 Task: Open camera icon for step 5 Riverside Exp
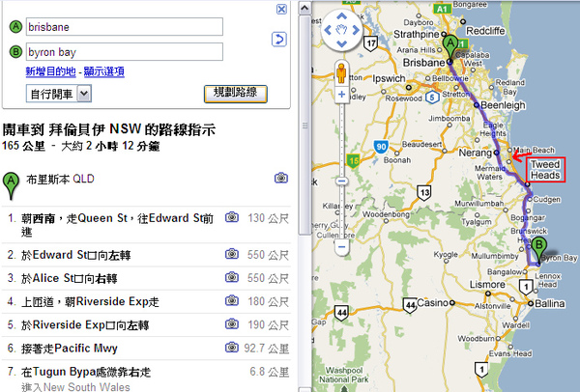[232, 324]
